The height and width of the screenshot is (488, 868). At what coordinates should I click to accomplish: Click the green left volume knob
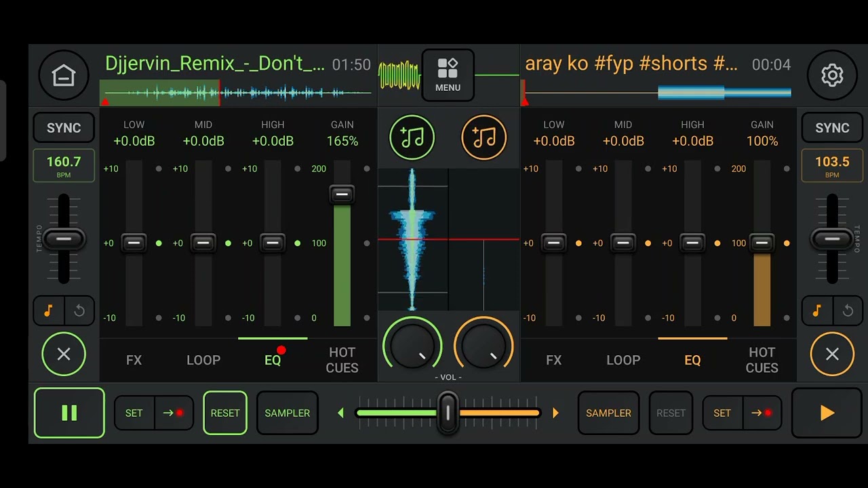[412, 347]
